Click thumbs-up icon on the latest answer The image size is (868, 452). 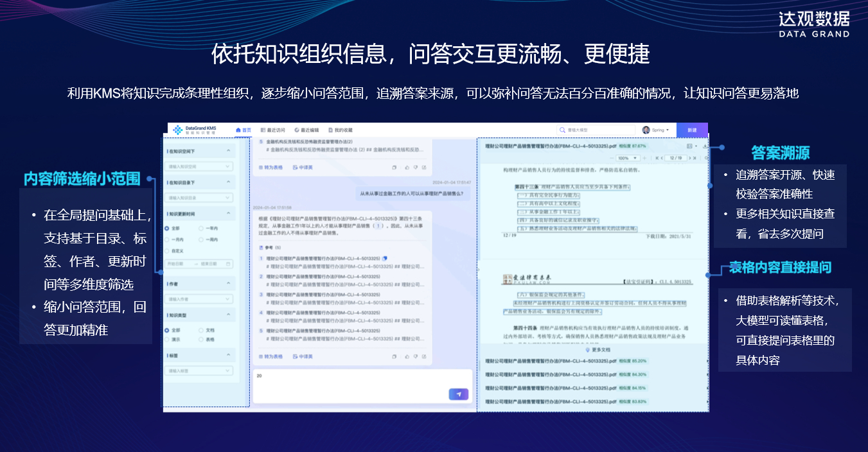point(406,356)
